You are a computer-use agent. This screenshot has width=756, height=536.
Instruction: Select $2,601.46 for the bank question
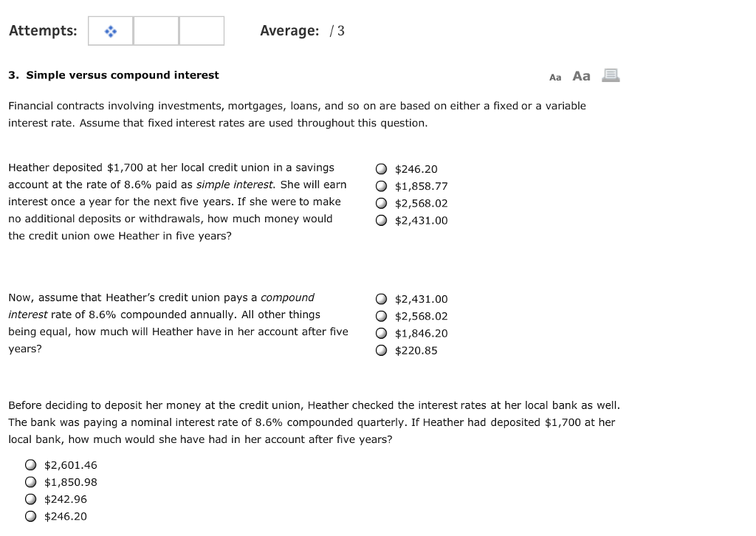click(x=30, y=465)
